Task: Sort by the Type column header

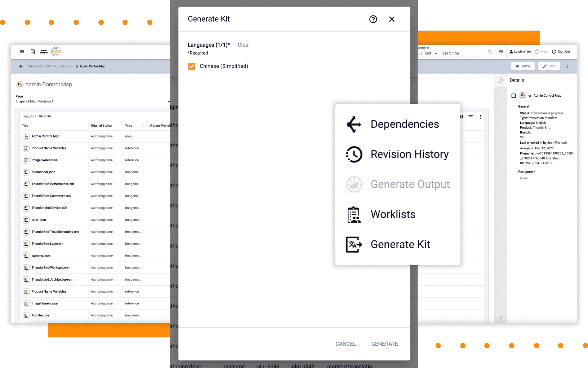Action: [x=129, y=126]
